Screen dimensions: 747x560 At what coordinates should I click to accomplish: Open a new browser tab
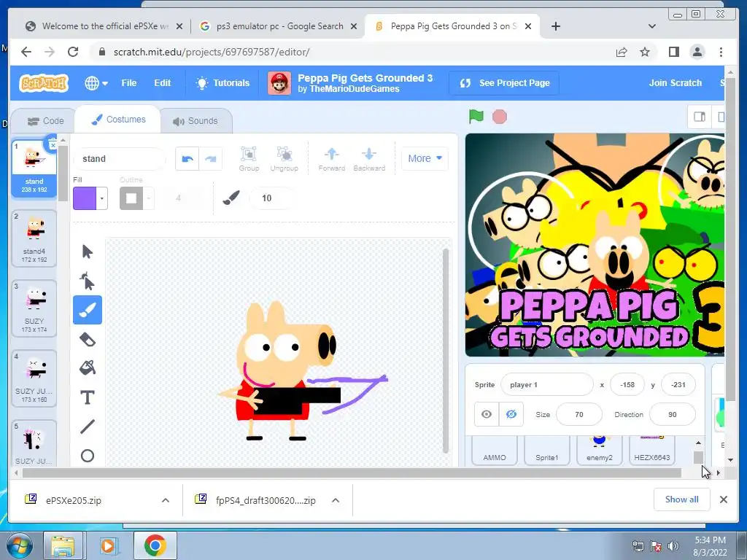[x=555, y=26]
